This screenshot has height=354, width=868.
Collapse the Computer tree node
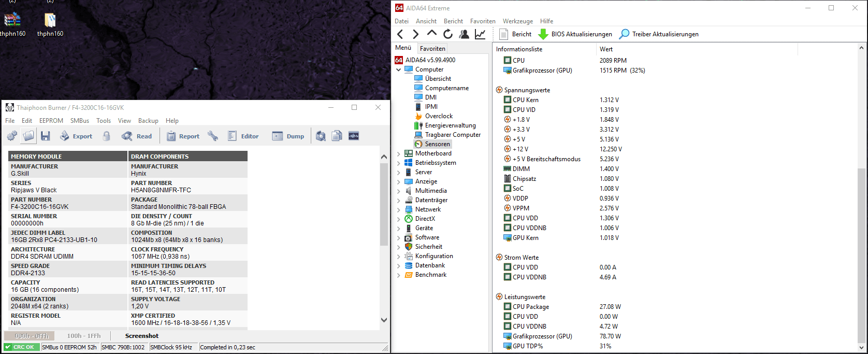[398, 69]
